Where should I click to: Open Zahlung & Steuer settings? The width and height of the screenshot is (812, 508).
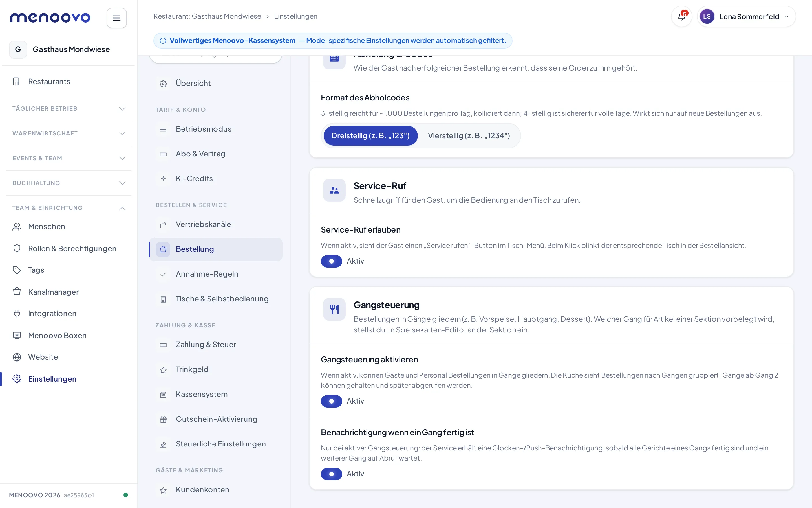pyautogui.click(x=216, y=345)
